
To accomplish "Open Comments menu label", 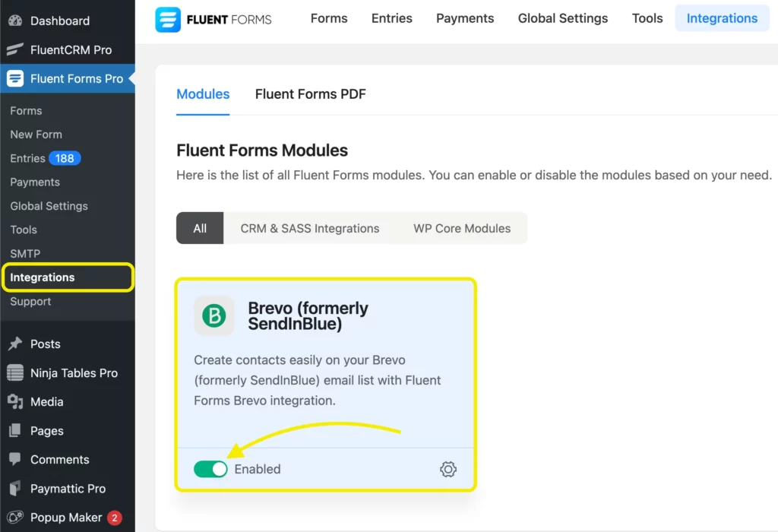I will (59, 460).
